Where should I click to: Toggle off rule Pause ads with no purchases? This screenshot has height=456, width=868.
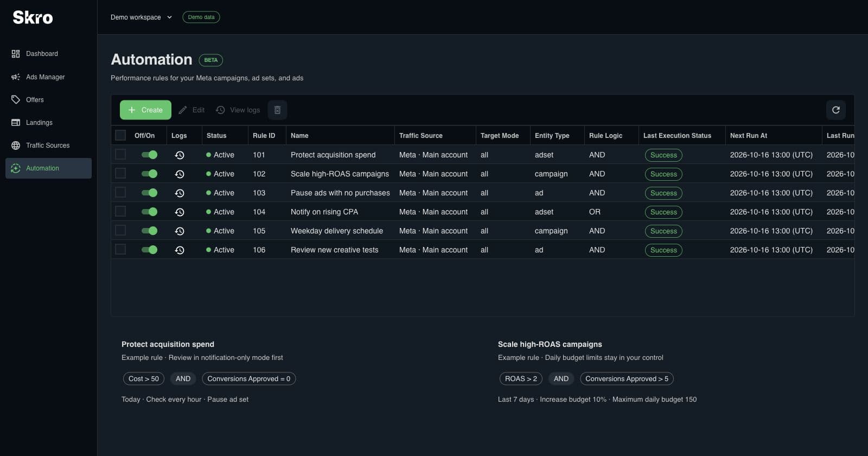149,193
